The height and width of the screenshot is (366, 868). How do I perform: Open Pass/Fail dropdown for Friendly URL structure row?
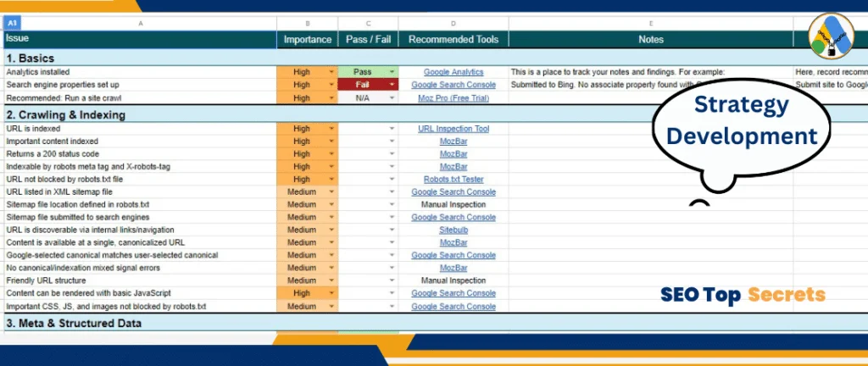pos(392,280)
